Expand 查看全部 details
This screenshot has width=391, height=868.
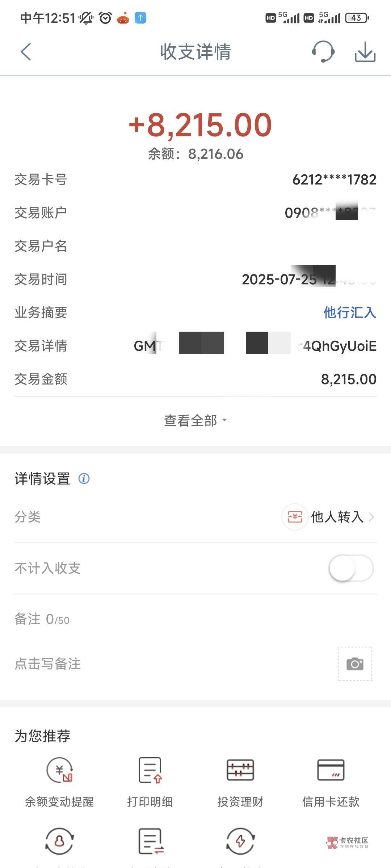click(195, 421)
